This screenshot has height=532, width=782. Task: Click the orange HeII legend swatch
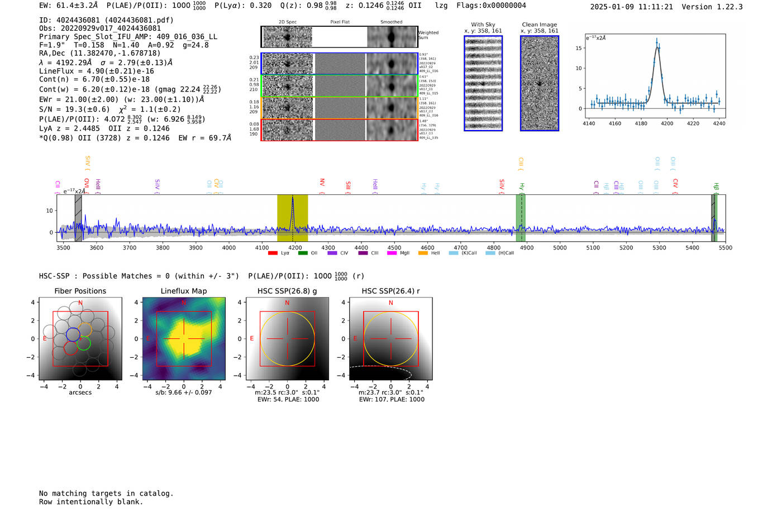(x=423, y=253)
